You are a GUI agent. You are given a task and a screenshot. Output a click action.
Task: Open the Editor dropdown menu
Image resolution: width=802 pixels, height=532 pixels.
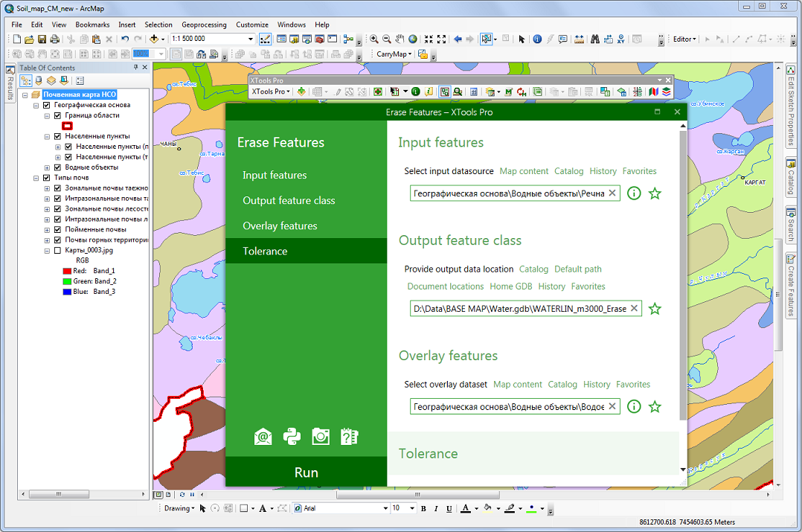[684, 39]
